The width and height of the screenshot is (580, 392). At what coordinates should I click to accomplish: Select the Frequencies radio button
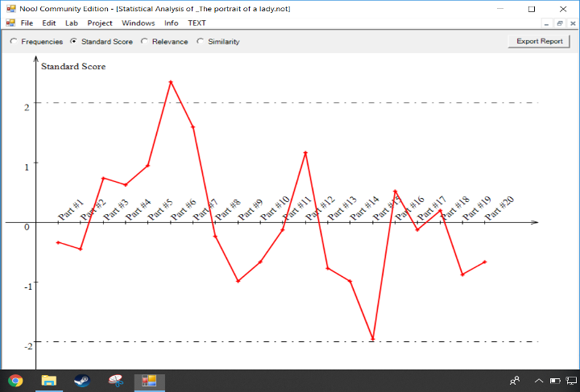pos(13,42)
